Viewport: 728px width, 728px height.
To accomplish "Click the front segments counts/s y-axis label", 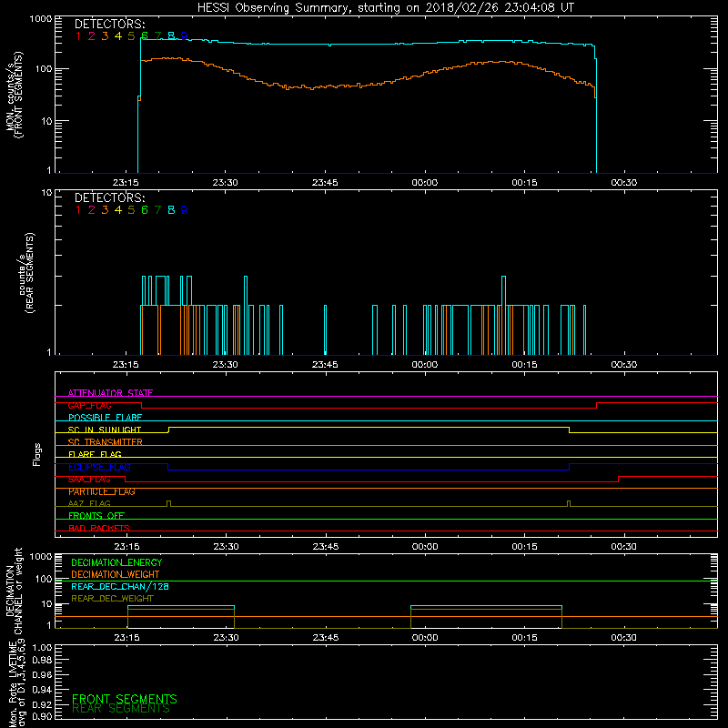I will (x=15, y=95).
